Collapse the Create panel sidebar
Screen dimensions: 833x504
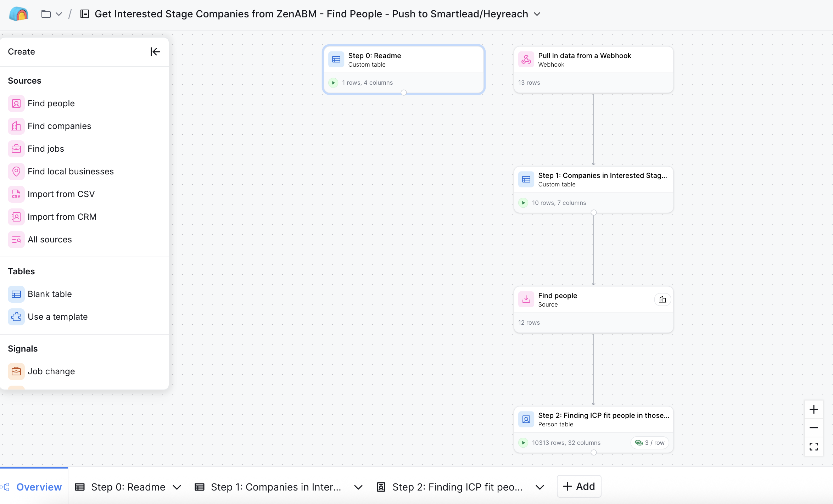coord(155,52)
